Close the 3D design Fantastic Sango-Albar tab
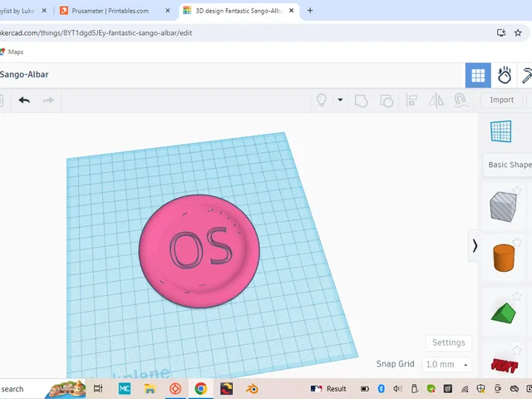Viewport: 532px width, 399px height. pos(291,11)
